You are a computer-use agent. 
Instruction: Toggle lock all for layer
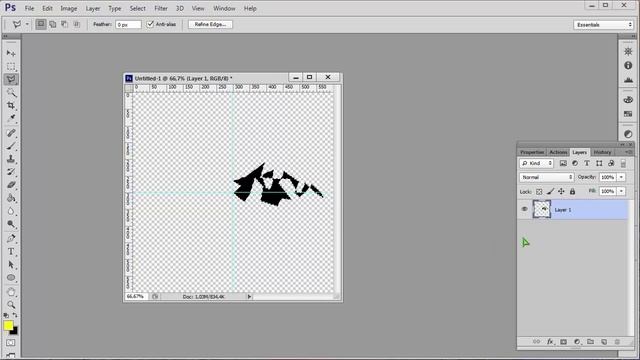(572, 191)
